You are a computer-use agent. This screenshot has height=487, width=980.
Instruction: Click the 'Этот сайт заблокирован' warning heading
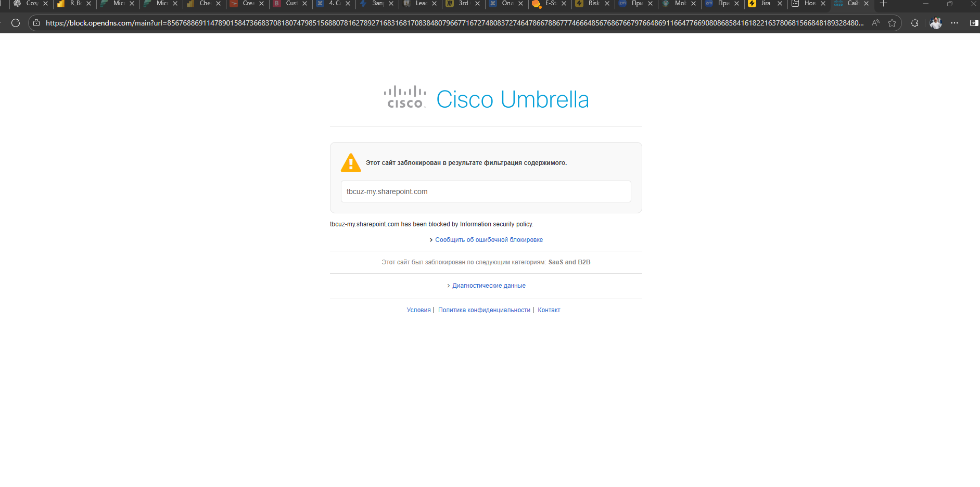click(466, 163)
